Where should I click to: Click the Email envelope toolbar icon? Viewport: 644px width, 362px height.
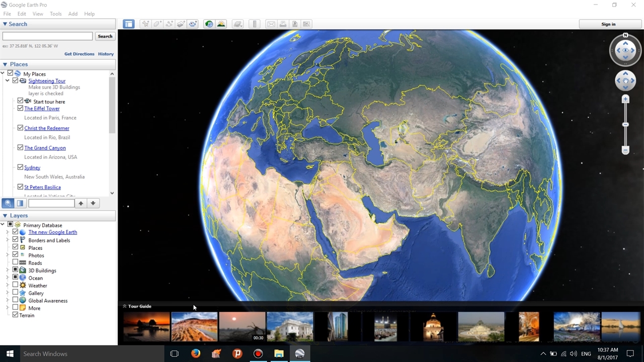(271, 24)
